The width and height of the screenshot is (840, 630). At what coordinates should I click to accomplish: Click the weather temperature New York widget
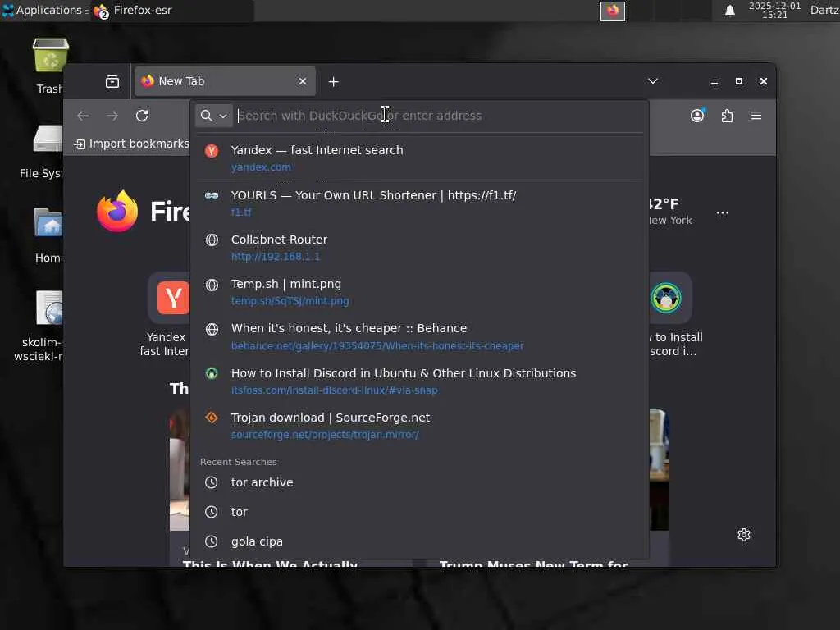tap(671, 212)
